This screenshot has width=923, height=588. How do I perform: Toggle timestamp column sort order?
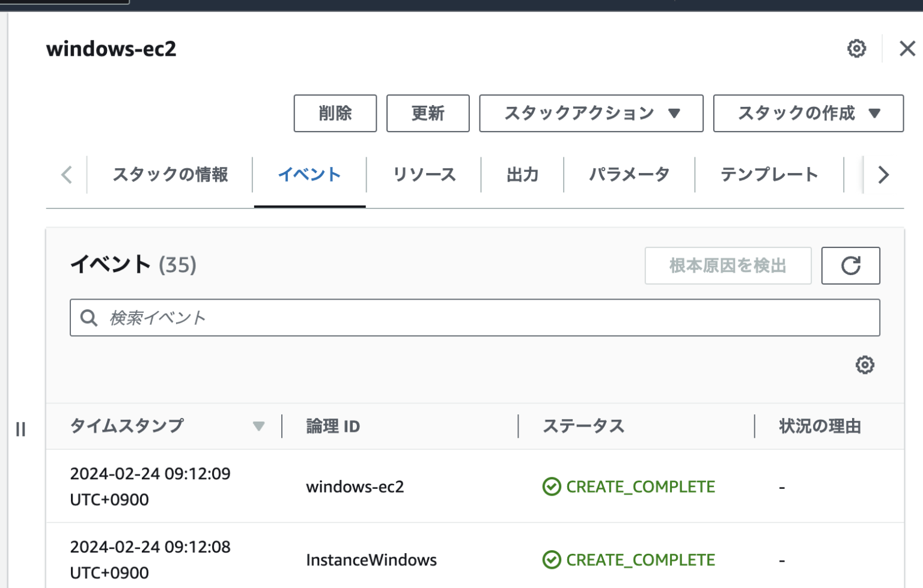pyautogui.click(x=260, y=426)
